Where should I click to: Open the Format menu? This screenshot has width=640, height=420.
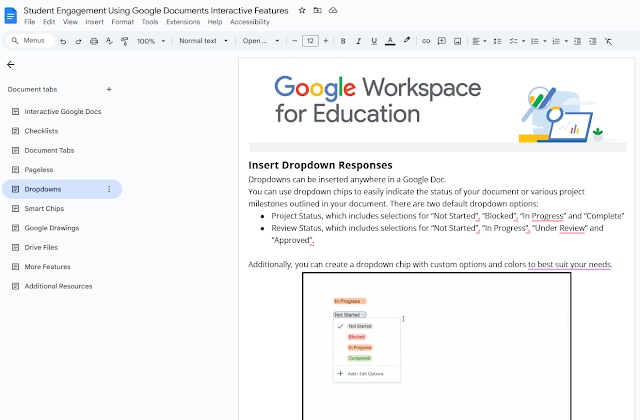point(122,22)
